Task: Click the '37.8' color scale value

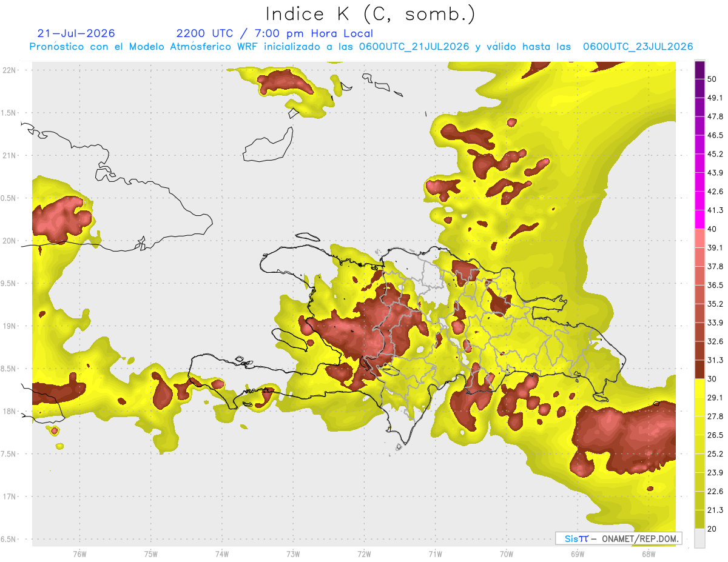Action: (715, 266)
